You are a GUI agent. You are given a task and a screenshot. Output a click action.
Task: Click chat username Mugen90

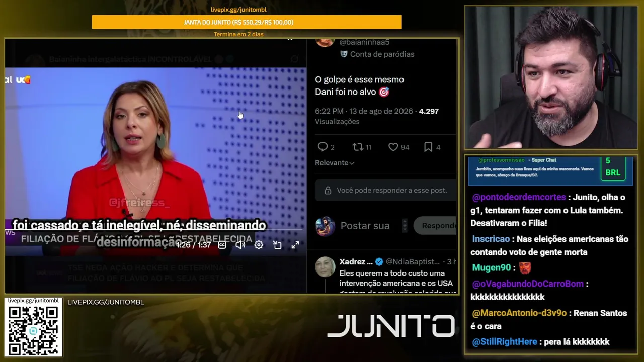[492, 268]
